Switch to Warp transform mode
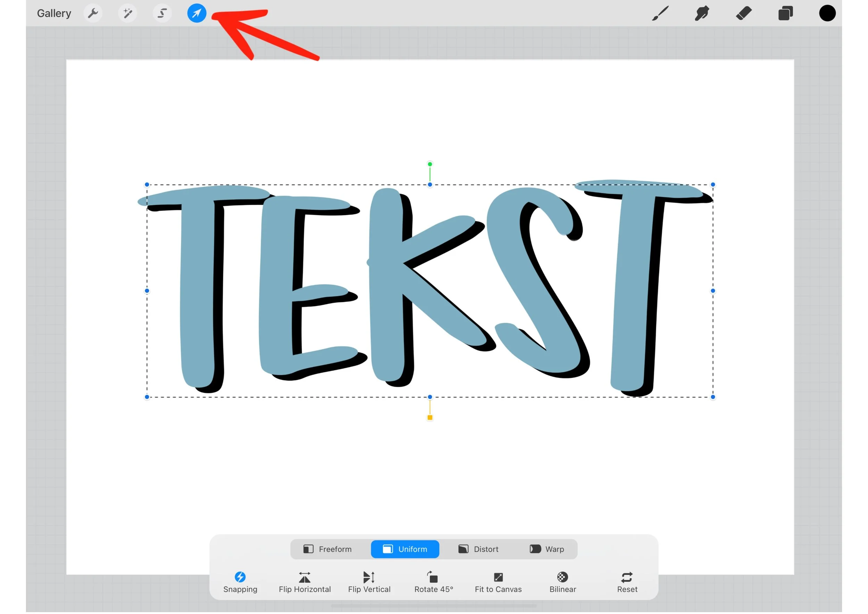 (x=546, y=549)
